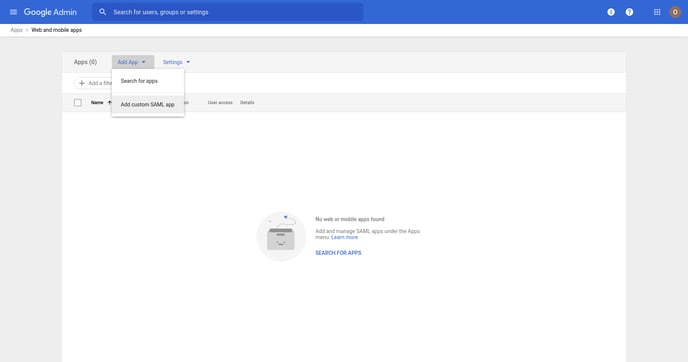Open the Learn more link
This screenshot has width=688, height=362.
344,237
